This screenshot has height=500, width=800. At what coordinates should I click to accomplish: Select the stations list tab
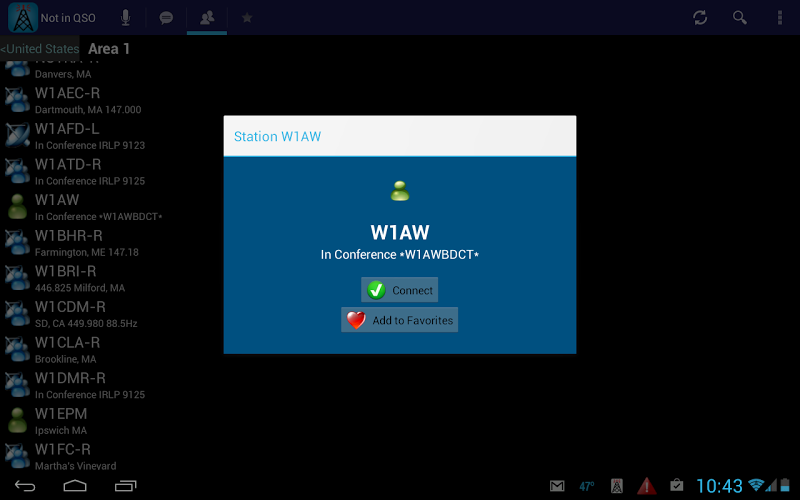pos(207,18)
